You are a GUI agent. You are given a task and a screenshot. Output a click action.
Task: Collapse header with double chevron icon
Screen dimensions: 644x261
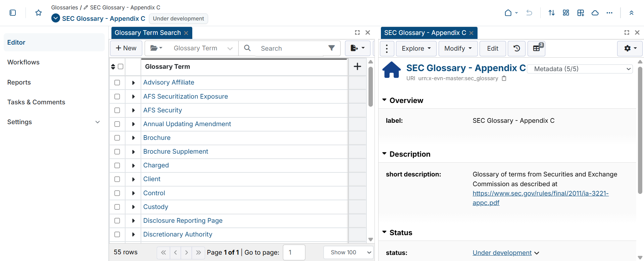(631, 13)
